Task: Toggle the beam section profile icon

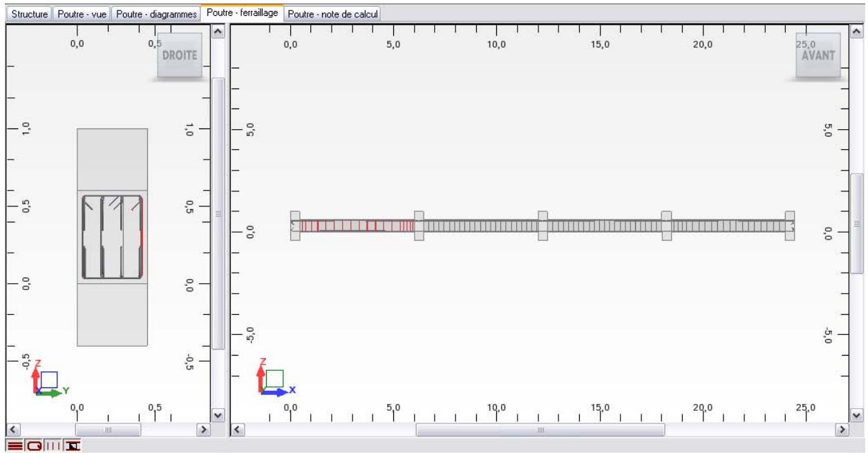Action: (71, 446)
